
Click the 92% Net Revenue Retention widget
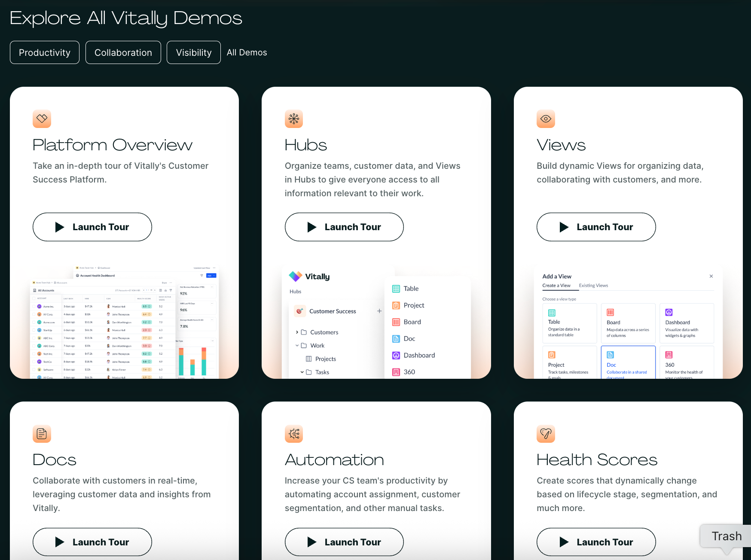[x=197, y=291]
